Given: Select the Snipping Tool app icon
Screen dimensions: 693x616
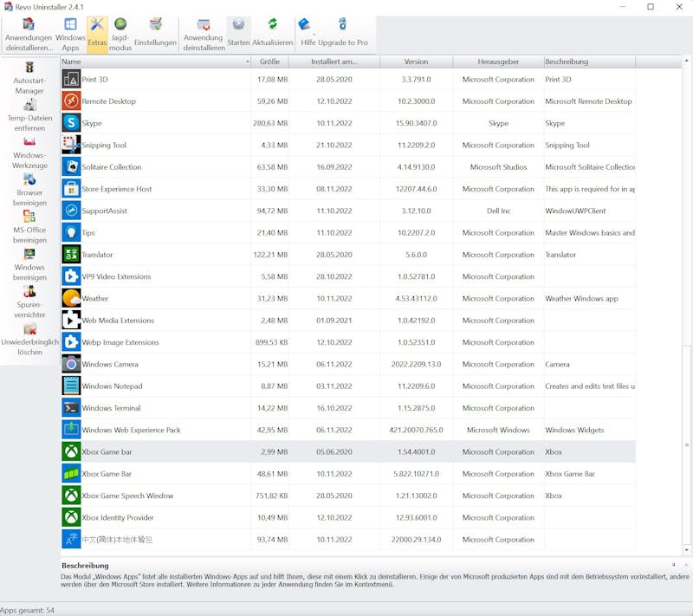Looking at the screenshot, I should (x=71, y=145).
